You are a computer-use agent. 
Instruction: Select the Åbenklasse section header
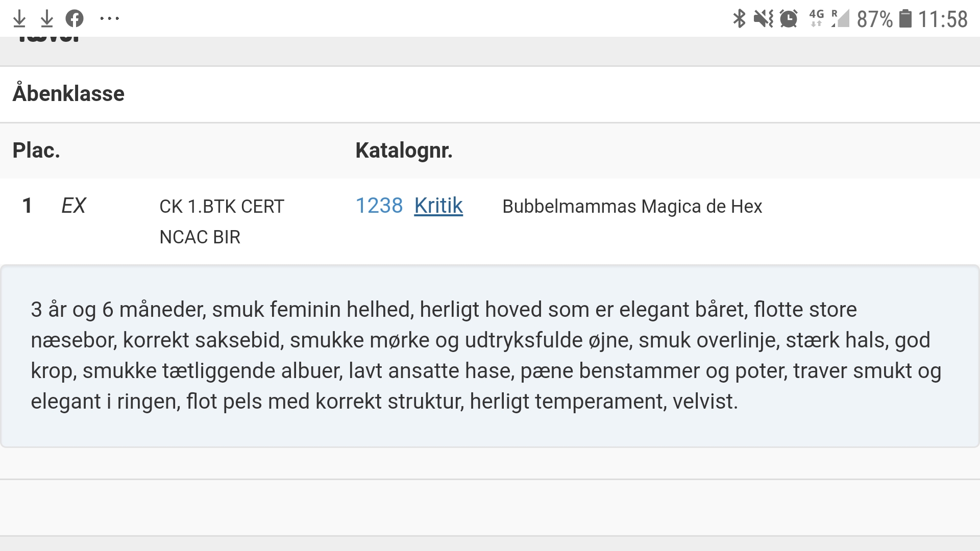[68, 94]
